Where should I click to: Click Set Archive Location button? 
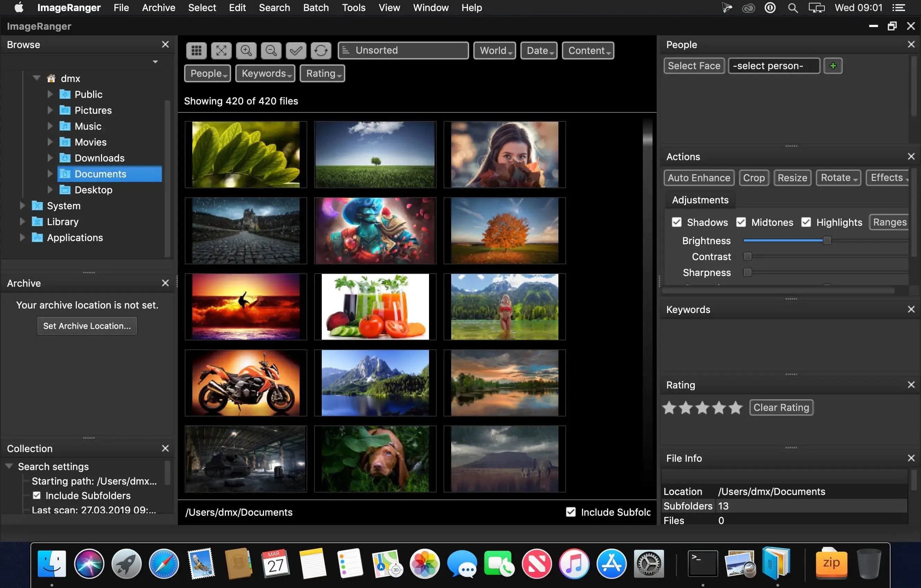[x=86, y=325]
